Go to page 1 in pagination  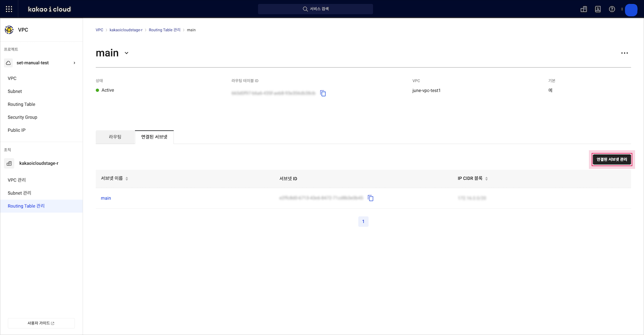pyautogui.click(x=363, y=222)
